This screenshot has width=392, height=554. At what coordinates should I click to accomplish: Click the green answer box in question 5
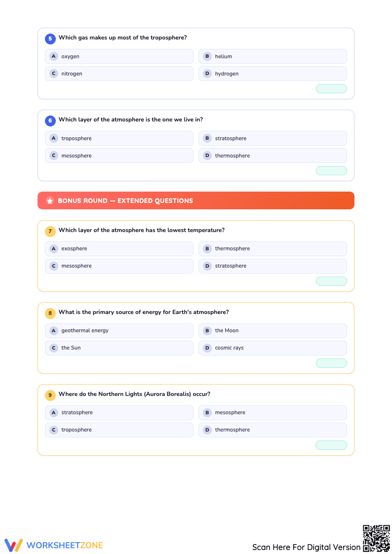(x=331, y=89)
